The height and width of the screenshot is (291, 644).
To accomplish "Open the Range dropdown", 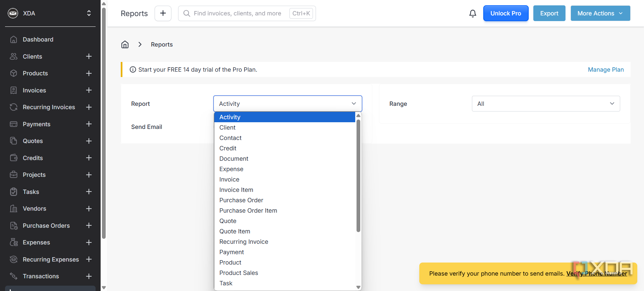I will (546, 104).
